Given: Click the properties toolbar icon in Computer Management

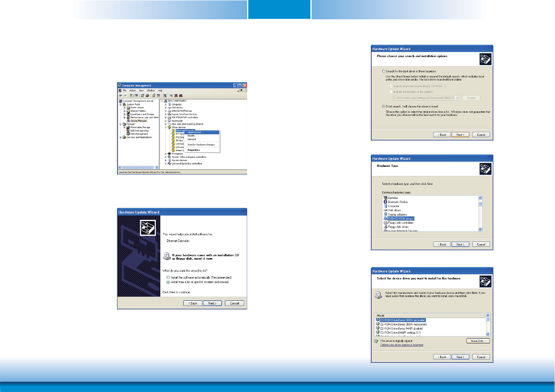Looking at the screenshot, I should 143,95.
